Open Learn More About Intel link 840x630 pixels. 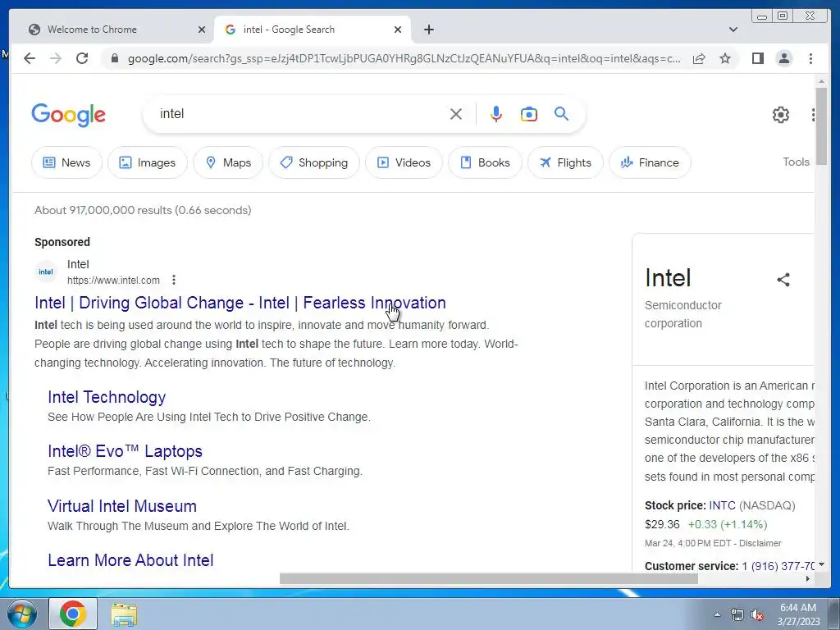tap(130, 559)
